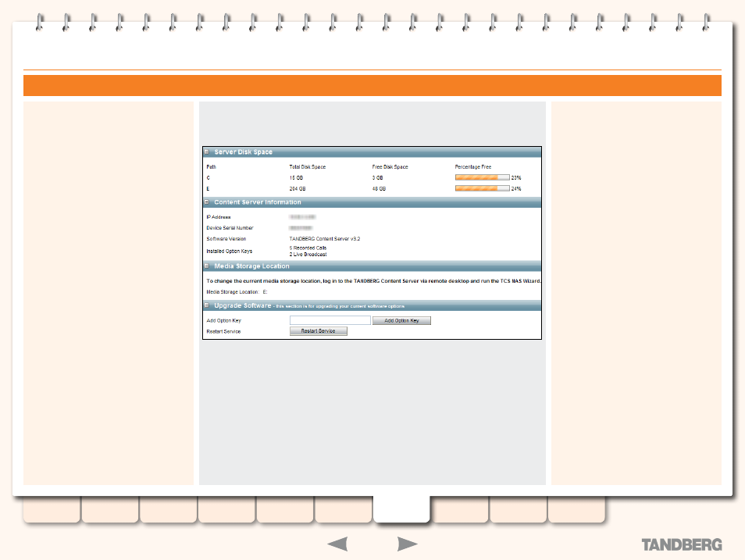
Task: Click the TCS NAS Wizard instruction sentence
Action: pos(373,281)
